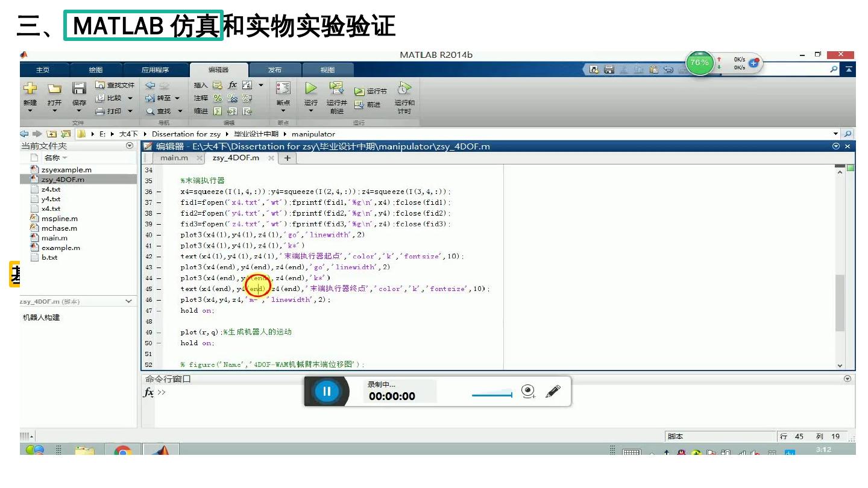The image size is (868, 488).
Task: Click the smart indent icon
Action: click(x=218, y=111)
